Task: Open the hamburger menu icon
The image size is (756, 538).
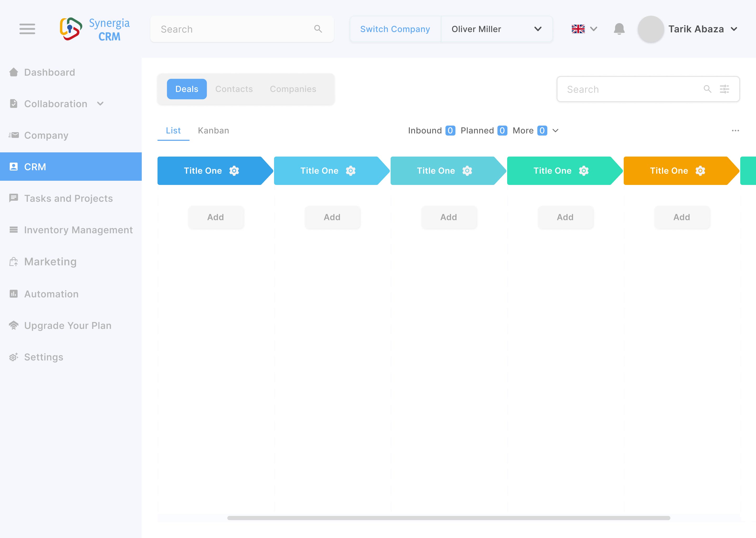Action: [x=27, y=29]
